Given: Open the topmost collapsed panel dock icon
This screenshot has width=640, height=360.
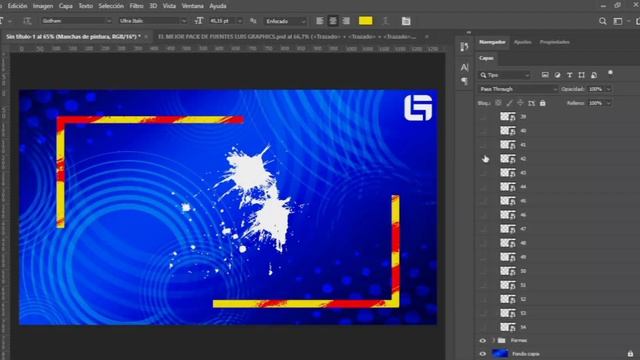Looking at the screenshot, I should point(464,47).
